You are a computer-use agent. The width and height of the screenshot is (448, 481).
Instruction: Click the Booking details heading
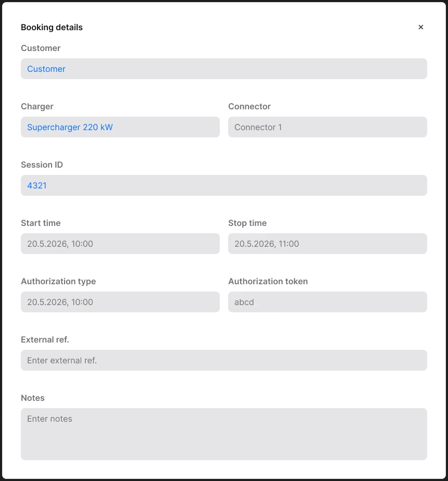click(x=52, y=27)
